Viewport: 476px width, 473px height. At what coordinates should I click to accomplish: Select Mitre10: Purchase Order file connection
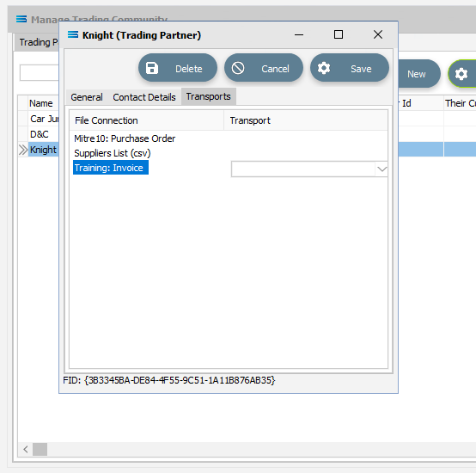pos(125,138)
